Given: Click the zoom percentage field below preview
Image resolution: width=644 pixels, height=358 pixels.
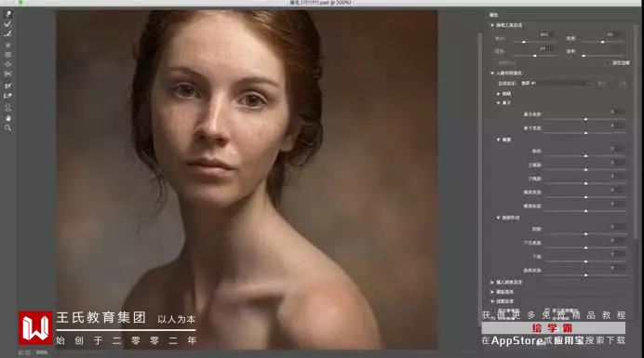Looking at the screenshot, I should tap(42, 352).
